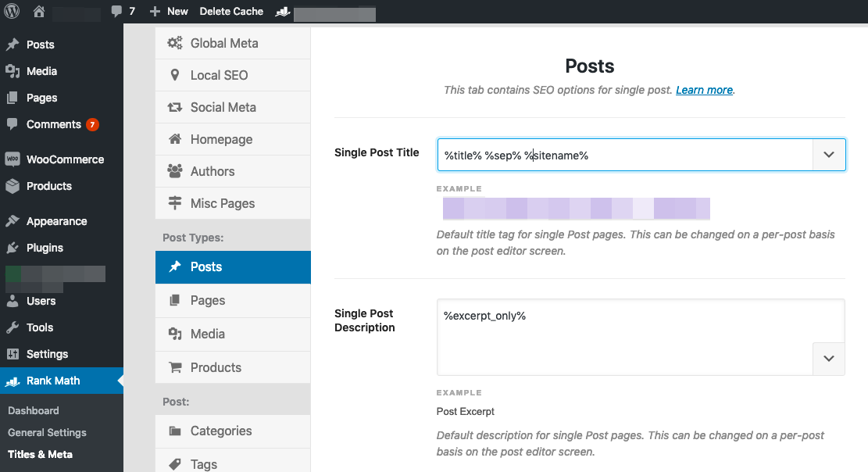Image resolution: width=868 pixels, height=472 pixels.
Task: Expand the Single Post Description variables dropdown
Action: click(829, 359)
